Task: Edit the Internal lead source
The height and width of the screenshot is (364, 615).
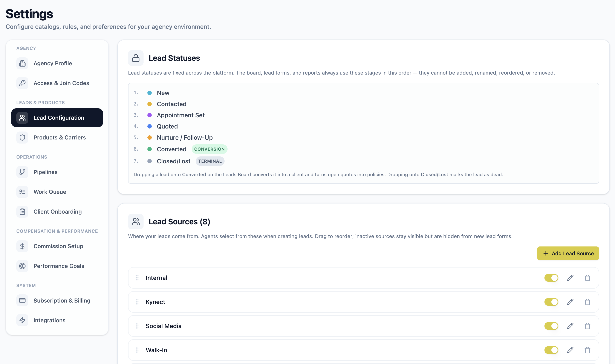Action: pyautogui.click(x=570, y=278)
